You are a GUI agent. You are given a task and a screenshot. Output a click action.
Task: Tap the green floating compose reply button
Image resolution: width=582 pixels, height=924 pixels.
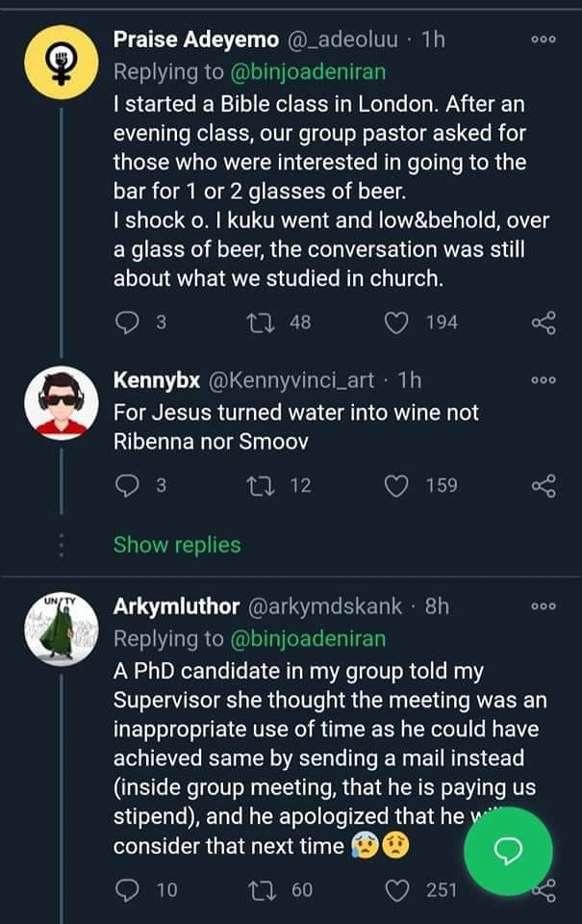pos(507,848)
